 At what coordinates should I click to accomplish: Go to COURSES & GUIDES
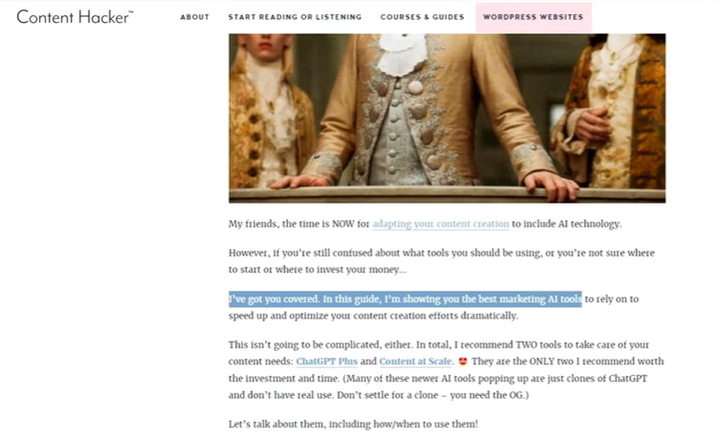coord(422,17)
